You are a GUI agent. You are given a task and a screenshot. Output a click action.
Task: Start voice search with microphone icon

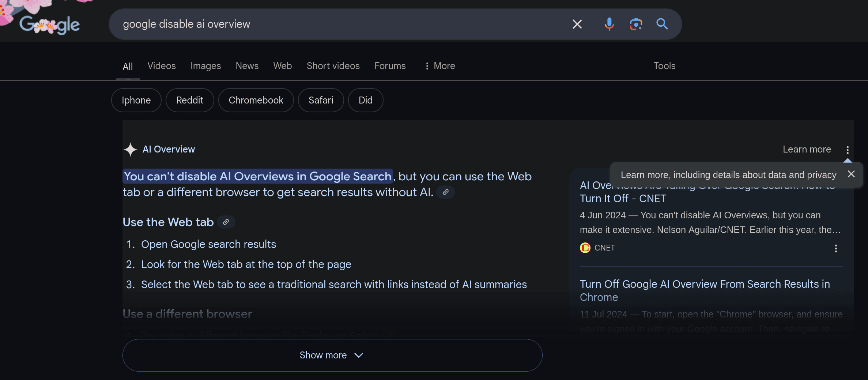pos(609,24)
